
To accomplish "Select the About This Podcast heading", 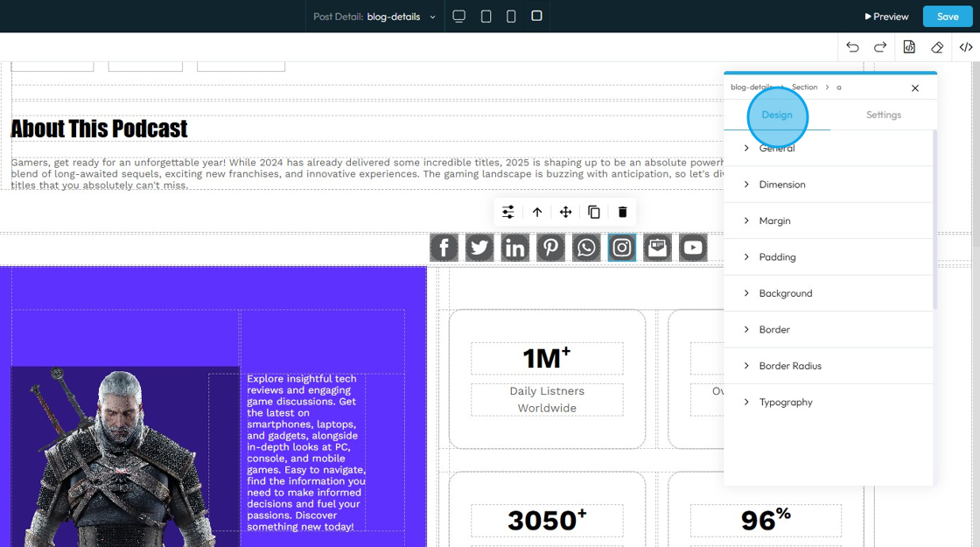I will pos(99,129).
